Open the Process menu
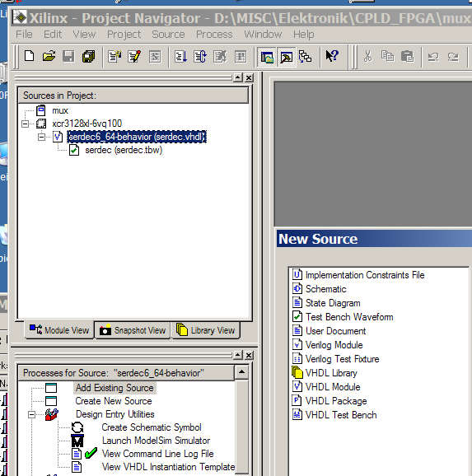This screenshot has height=476, width=472. pyautogui.click(x=214, y=35)
